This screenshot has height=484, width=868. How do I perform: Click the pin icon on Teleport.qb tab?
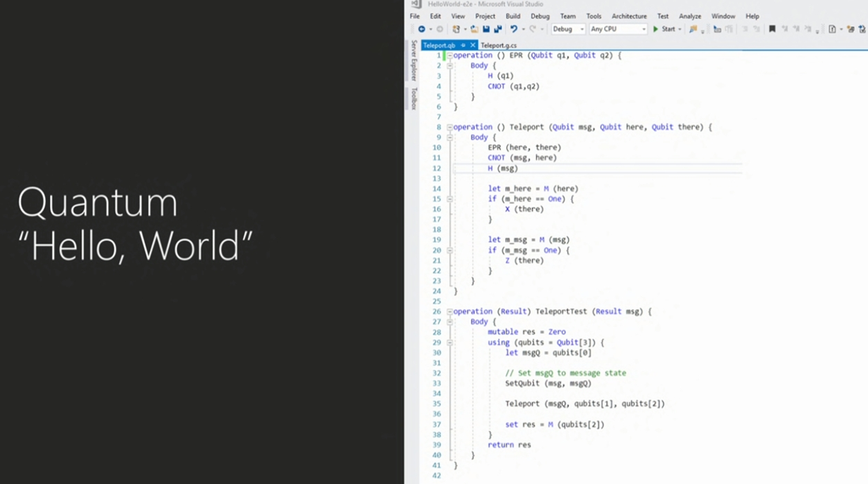tap(464, 46)
